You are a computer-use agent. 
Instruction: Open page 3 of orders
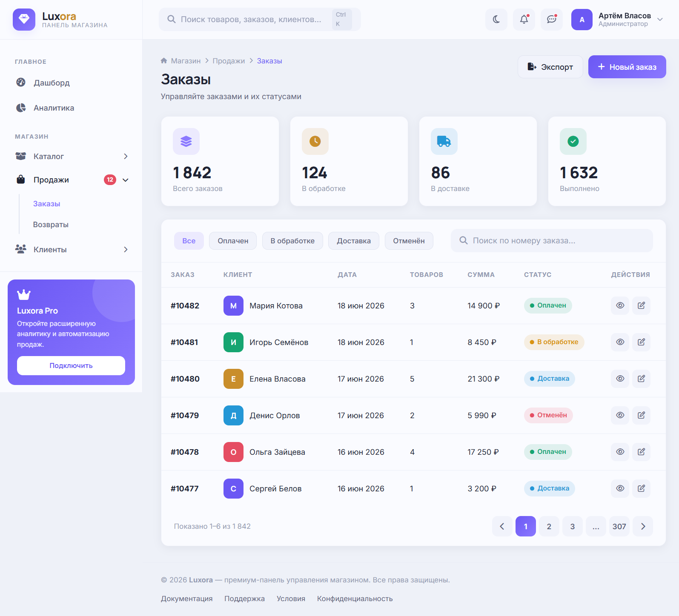tap(573, 526)
